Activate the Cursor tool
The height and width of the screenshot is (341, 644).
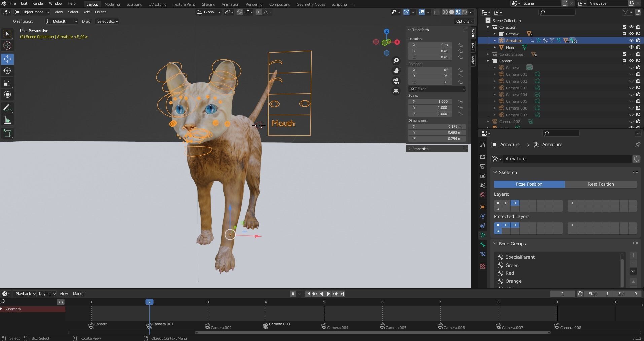(7, 46)
